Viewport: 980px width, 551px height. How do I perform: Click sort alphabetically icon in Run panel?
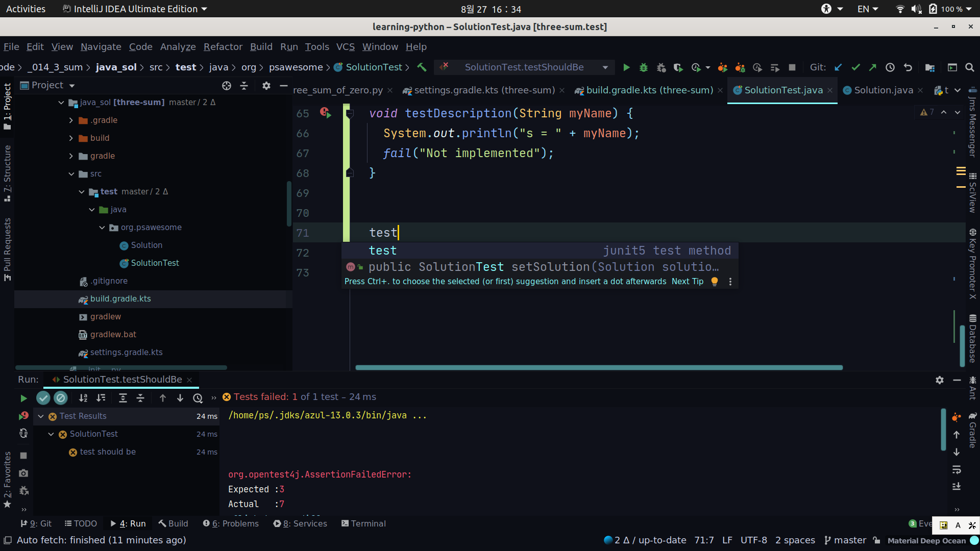click(x=83, y=398)
